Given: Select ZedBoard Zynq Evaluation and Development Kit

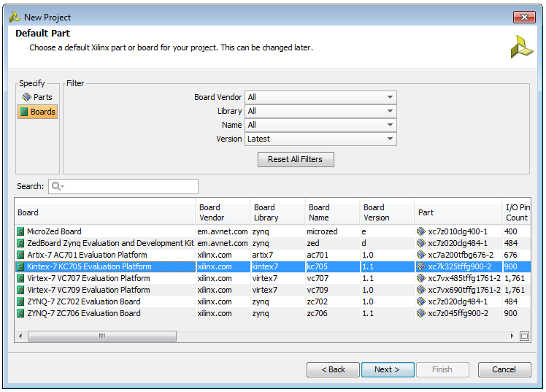Looking at the screenshot, I should [273, 243].
